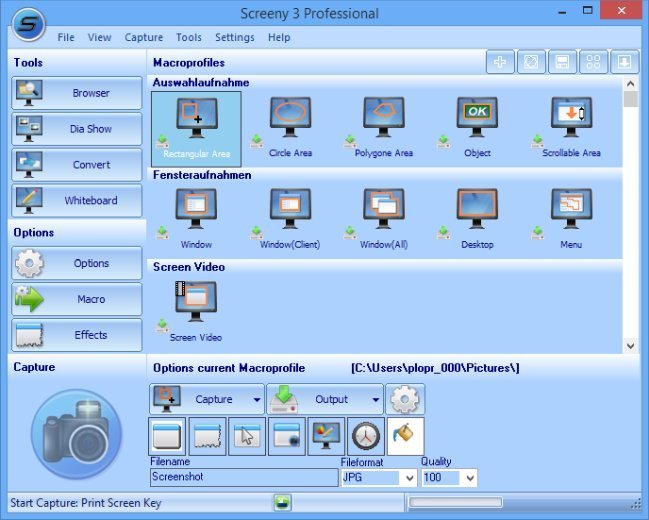
Task: Select Desktop capture profile
Action: (477, 220)
